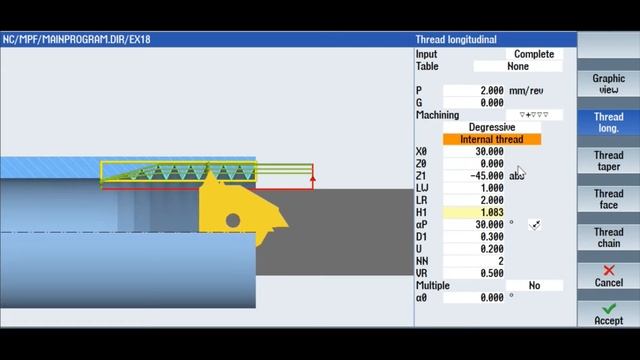
Task: Switch to the Thread chain softkey
Action: [x=609, y=237]
